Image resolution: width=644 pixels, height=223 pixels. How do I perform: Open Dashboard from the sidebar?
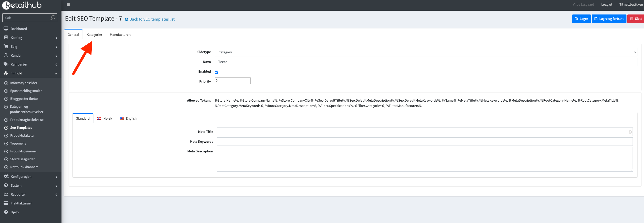(x=19, y=29)
